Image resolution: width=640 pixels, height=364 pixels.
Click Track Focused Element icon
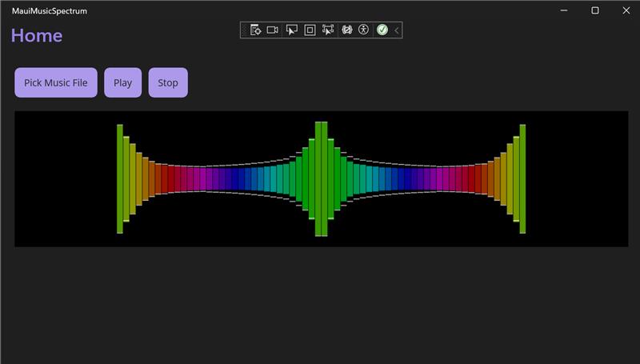point(328,30)
